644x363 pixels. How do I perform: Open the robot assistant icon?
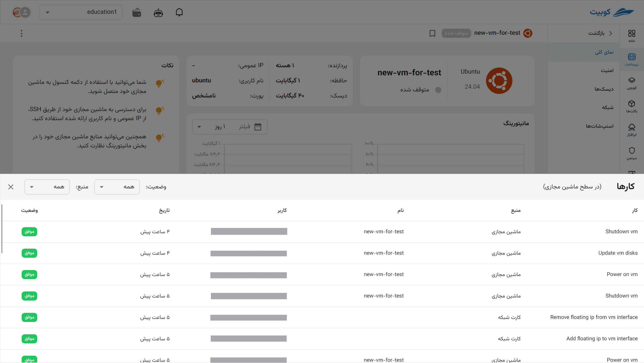coord(158,12)
